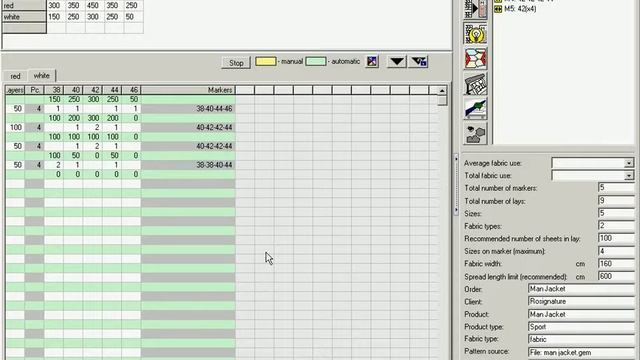The height and width of the screenshot is (360, 640).
Task: Click the Total number of markers field
Action: (x=616, y=188)
